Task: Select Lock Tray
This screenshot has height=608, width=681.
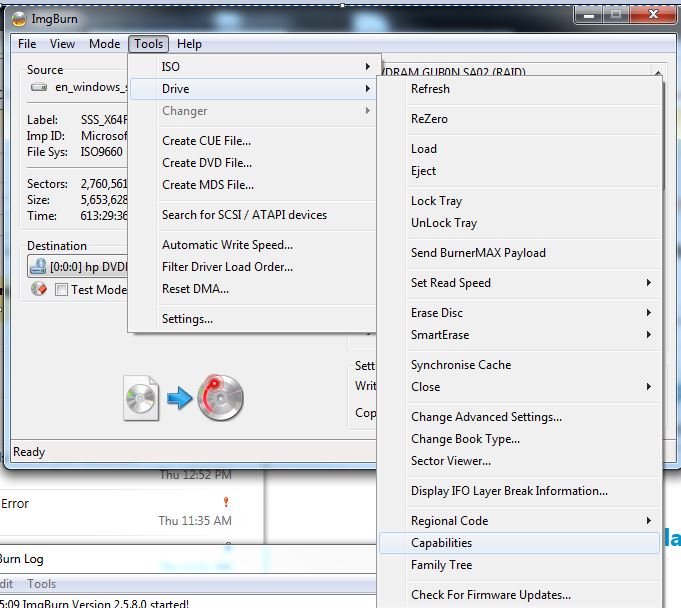Action: tap(520, 201)
